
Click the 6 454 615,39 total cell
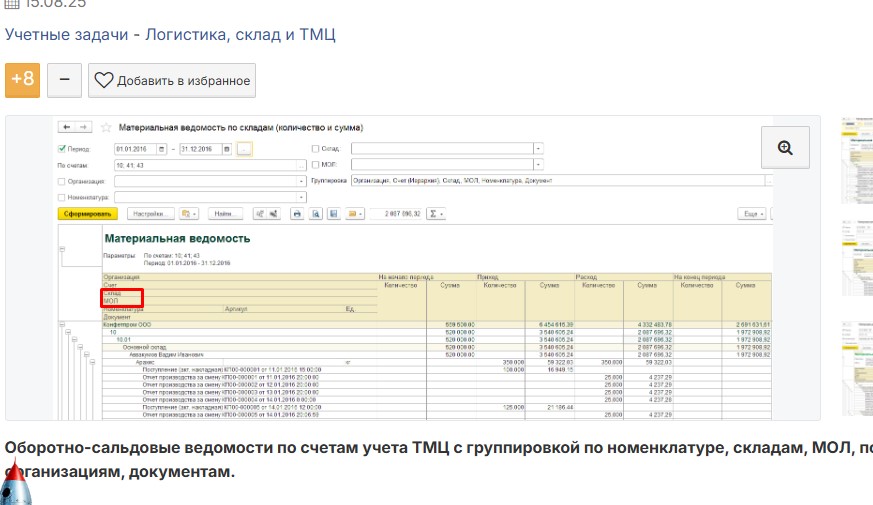coord(548,325)
